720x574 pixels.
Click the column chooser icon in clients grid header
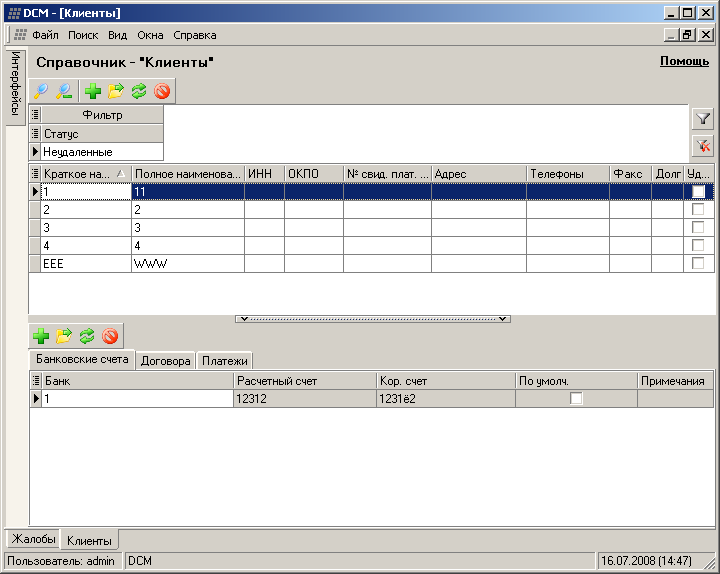[x=35, y=174]
